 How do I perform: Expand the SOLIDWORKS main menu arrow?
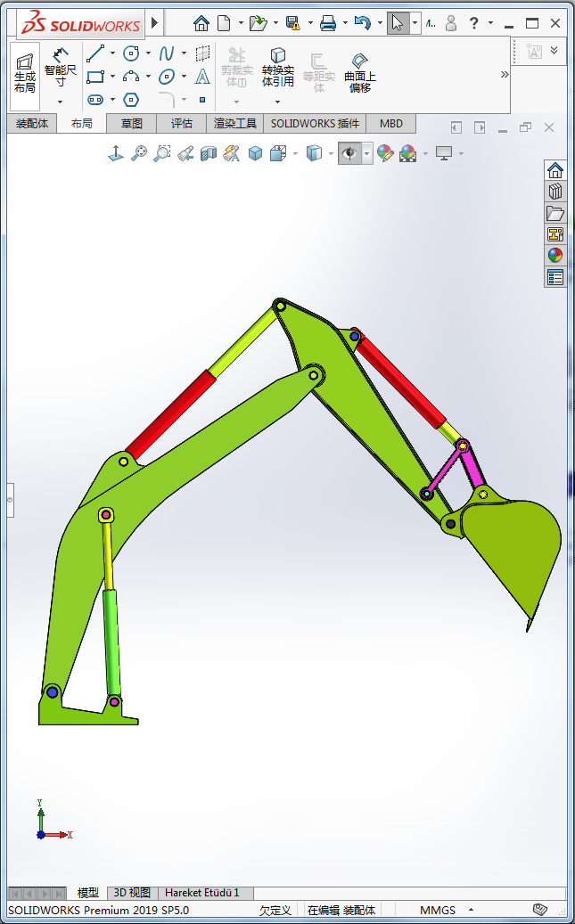[154, 22]
